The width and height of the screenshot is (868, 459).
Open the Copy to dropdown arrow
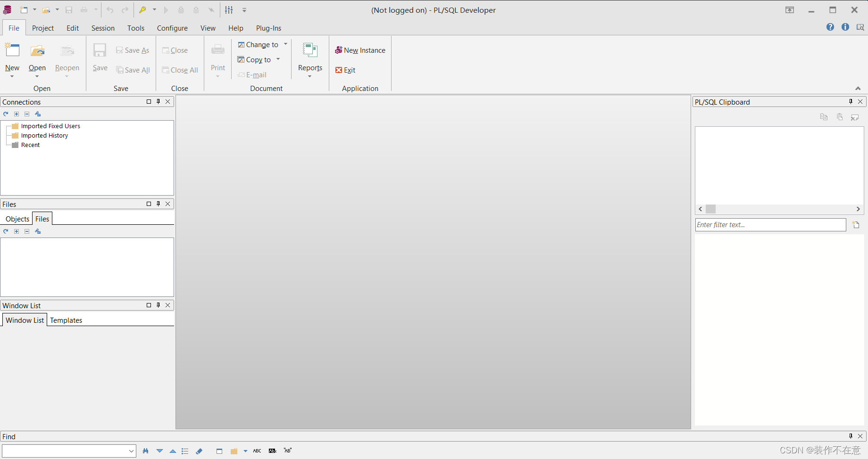click(278, 59)
